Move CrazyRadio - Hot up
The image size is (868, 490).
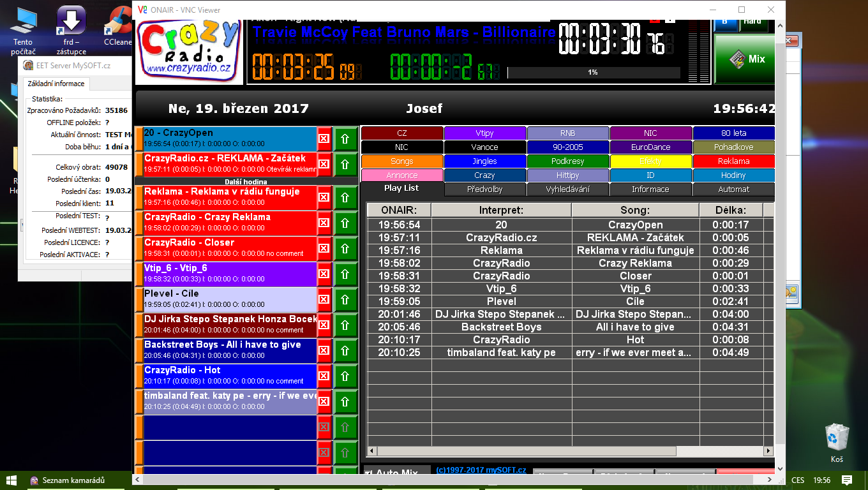click(x=345, y=376)
